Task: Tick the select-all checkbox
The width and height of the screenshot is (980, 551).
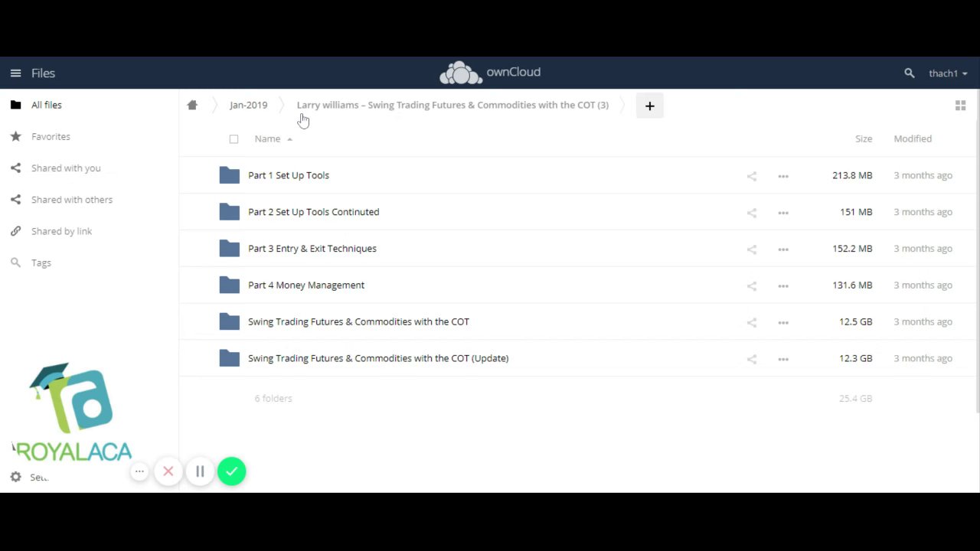Action: point(234,139)
